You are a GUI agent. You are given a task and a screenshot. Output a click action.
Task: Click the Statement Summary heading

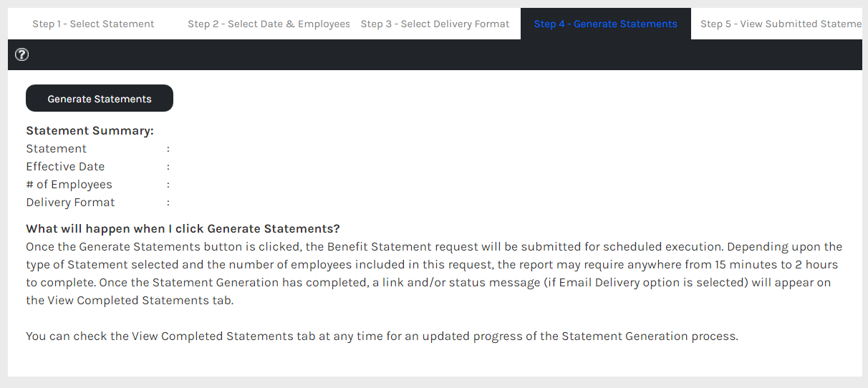(90, 131)
